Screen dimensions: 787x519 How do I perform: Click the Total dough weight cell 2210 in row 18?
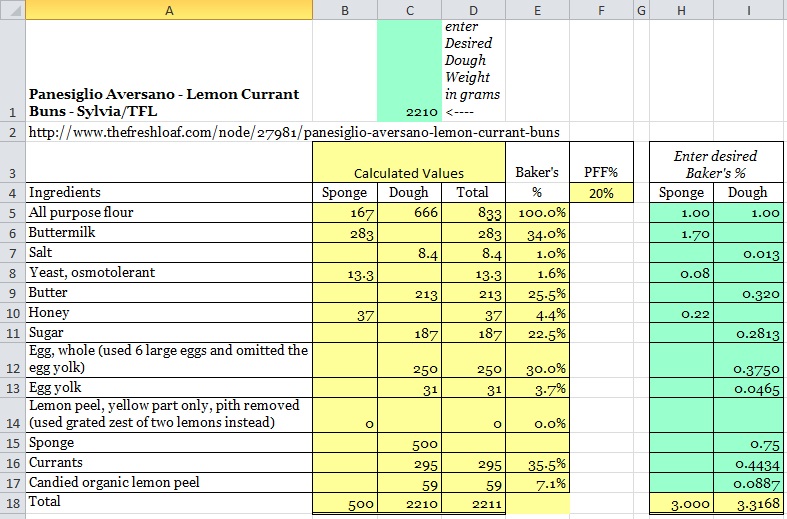(409, 502)
